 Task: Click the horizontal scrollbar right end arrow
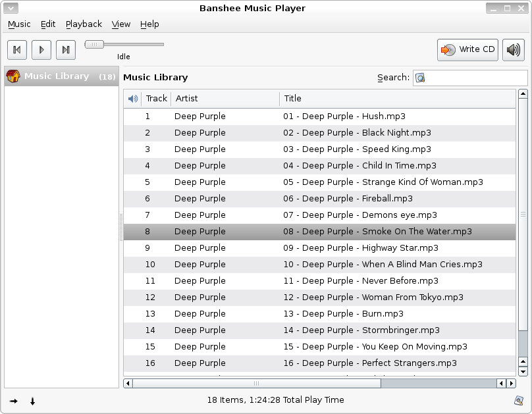point(511,384)
